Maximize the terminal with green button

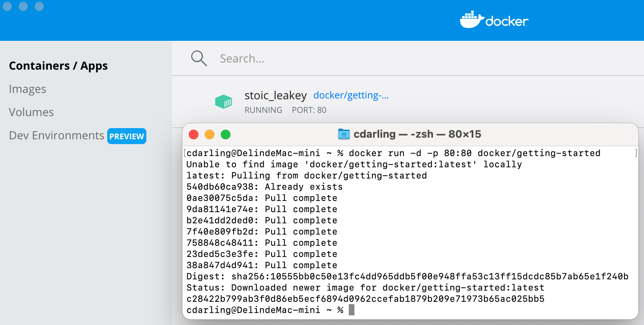pyautogui.click(x=226, y=134)
